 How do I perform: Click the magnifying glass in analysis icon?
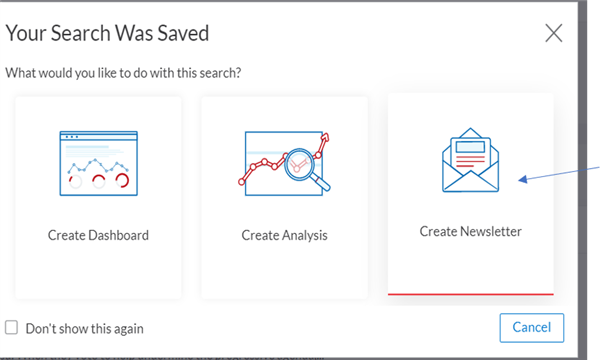306,169
